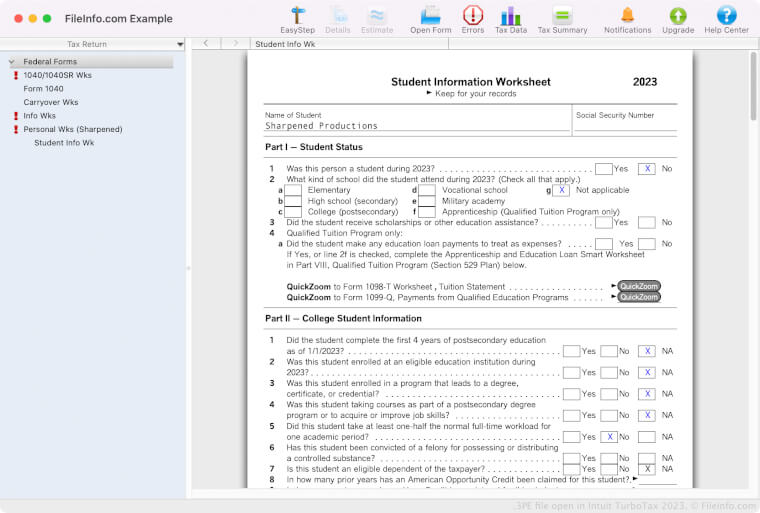Toggle the Not applicable school checkbox
The height and width of the screenshot is (513, 760).
click(x=563, y=190)
